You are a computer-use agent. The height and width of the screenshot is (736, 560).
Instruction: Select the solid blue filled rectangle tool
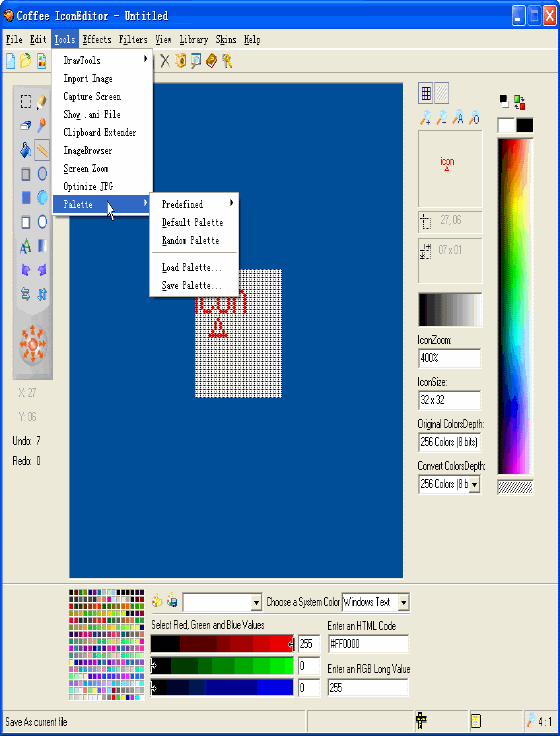pos(26,198)
